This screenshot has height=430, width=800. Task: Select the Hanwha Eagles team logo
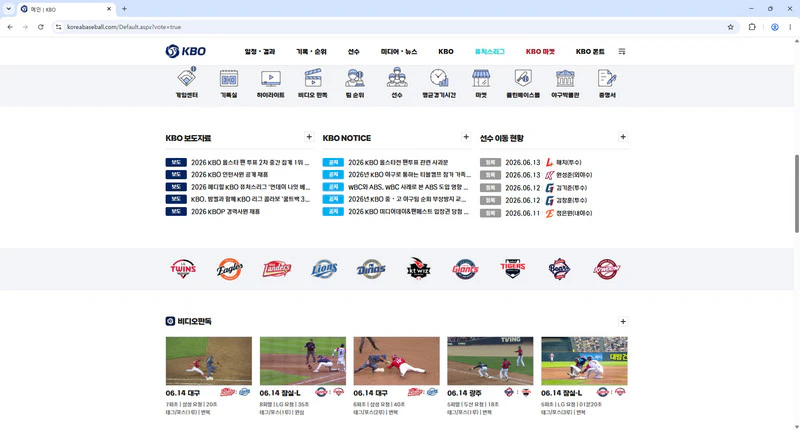(x=230, y=269)
